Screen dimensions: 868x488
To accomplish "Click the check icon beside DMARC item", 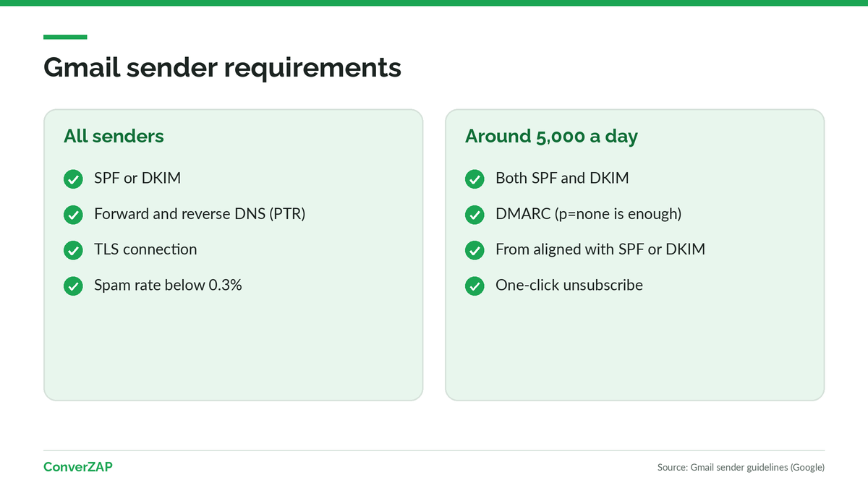I will point(475,215).
